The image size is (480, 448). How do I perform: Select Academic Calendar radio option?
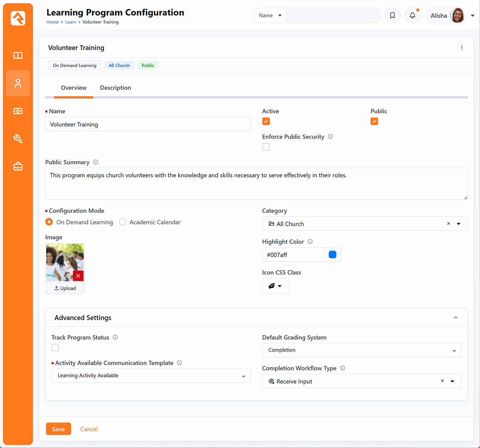click(123, 222)
